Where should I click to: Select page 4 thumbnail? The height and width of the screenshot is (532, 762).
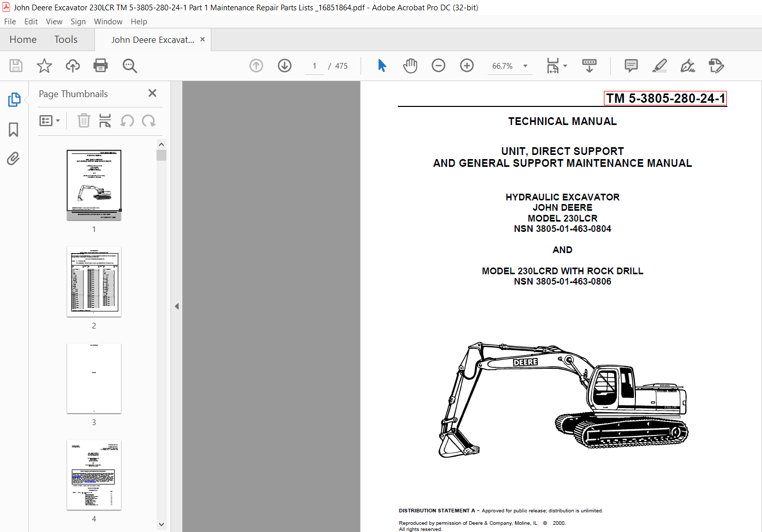pyautogui.click(x=94, y=475)
